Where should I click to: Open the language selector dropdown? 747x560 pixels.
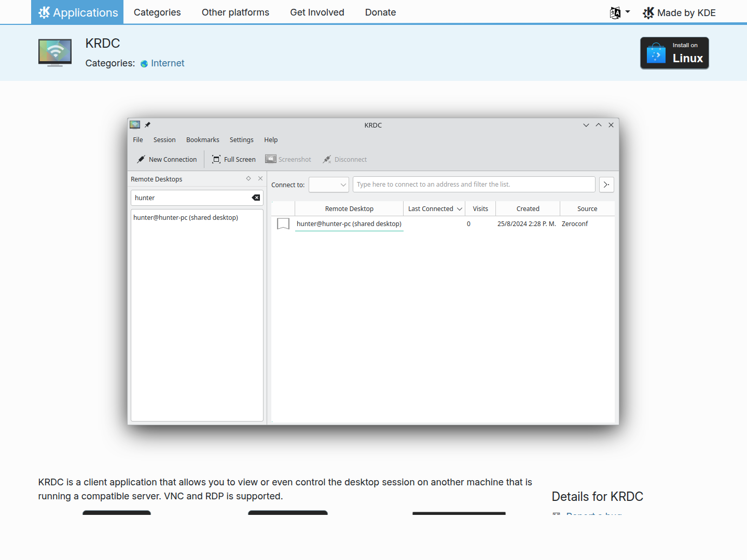click(620, 12)
